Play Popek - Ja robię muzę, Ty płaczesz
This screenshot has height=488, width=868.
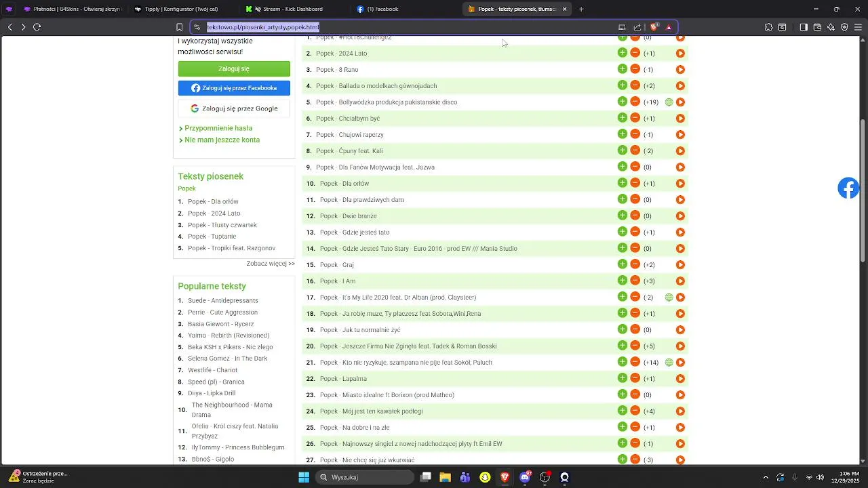click(680, 314)
